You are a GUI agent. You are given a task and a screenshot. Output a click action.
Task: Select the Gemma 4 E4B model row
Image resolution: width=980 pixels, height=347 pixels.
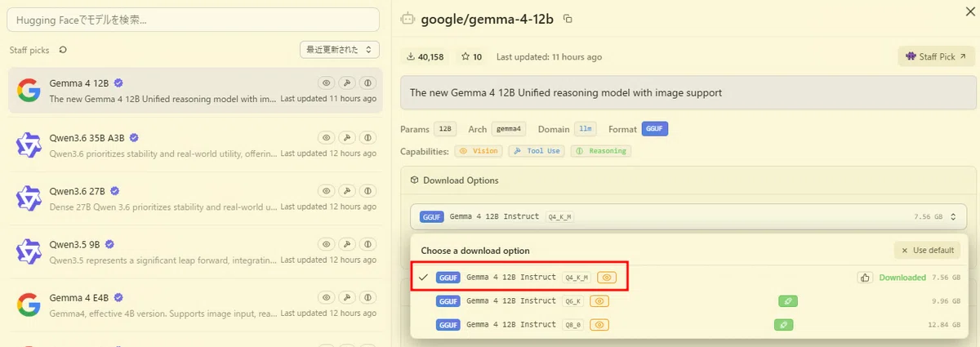[194, 305]
